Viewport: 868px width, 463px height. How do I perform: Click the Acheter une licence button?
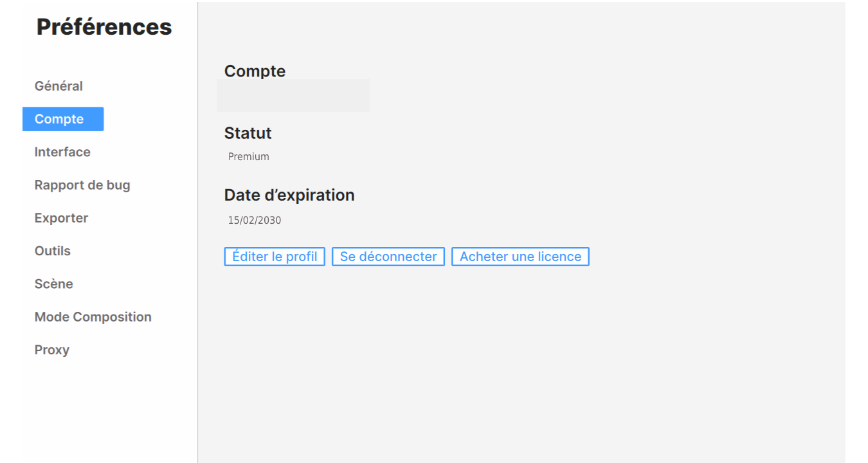coord(520,257)
